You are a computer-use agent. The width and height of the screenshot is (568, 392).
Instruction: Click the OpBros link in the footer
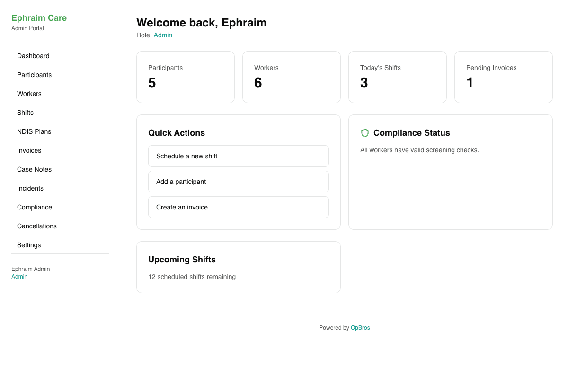tap(360, 327)
